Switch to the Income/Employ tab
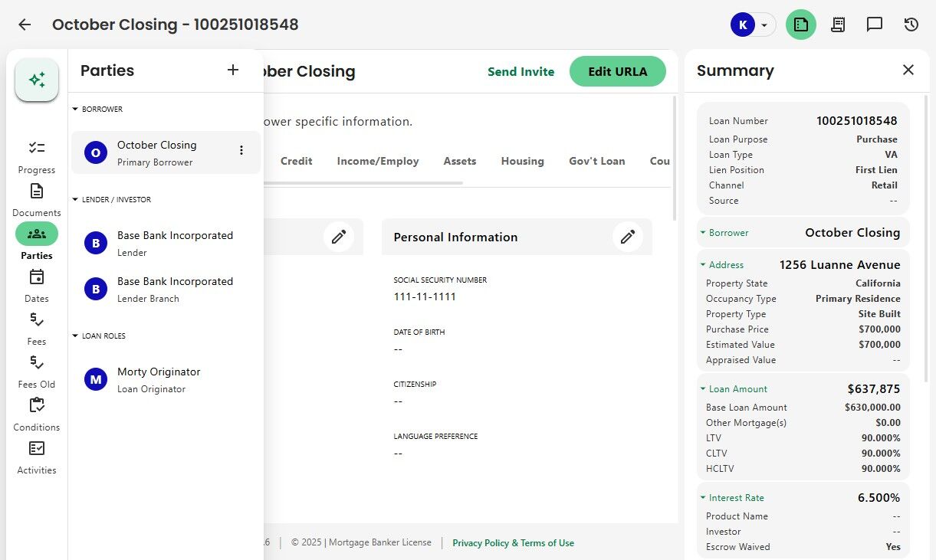This screenshot has height=560, width=936. coord(378,161)
